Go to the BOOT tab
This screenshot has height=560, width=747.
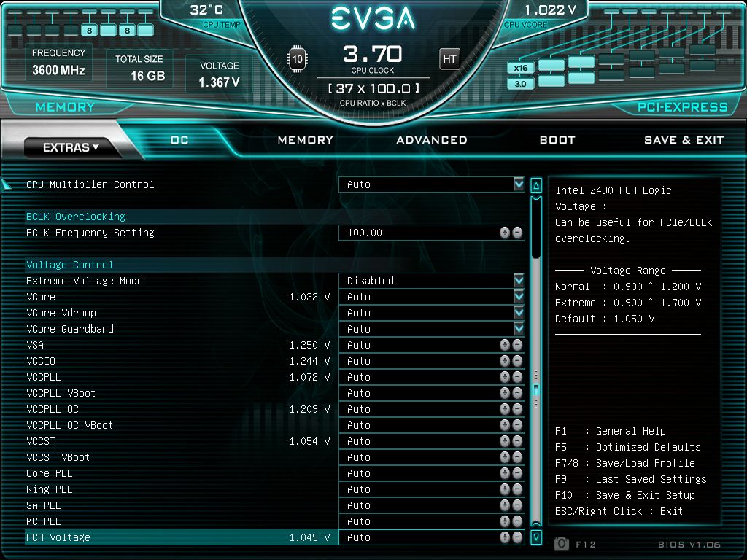coord(557,140)
